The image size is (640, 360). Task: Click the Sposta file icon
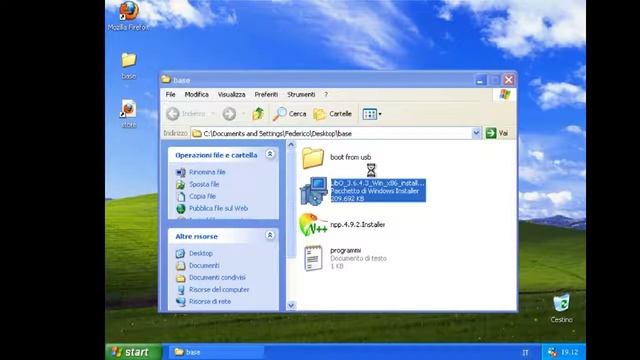180,184
